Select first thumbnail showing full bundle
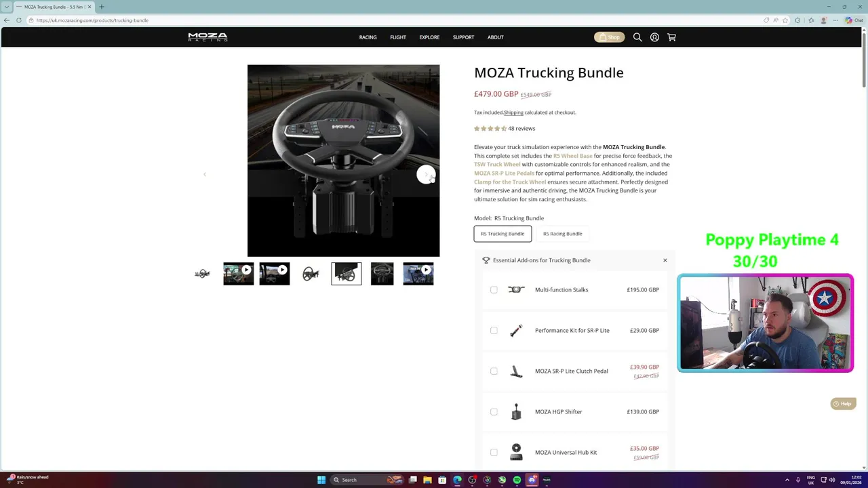Image resolution: width=868 pixels, height=488 pixels. pyautogui.click(x=202, y=274)
